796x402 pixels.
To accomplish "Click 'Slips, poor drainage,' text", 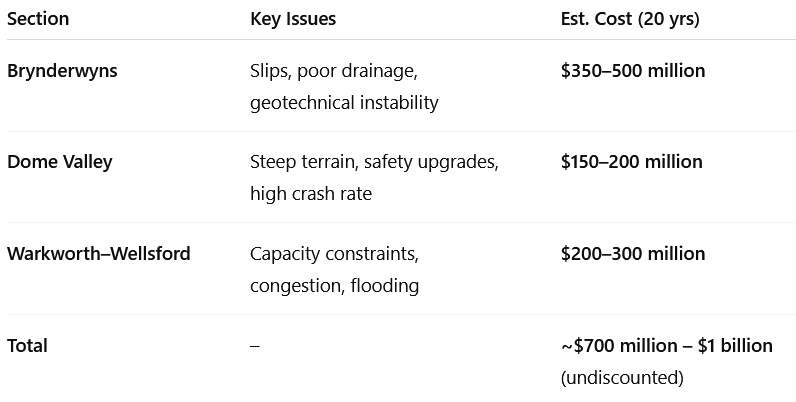I will [x=334, y=71].
